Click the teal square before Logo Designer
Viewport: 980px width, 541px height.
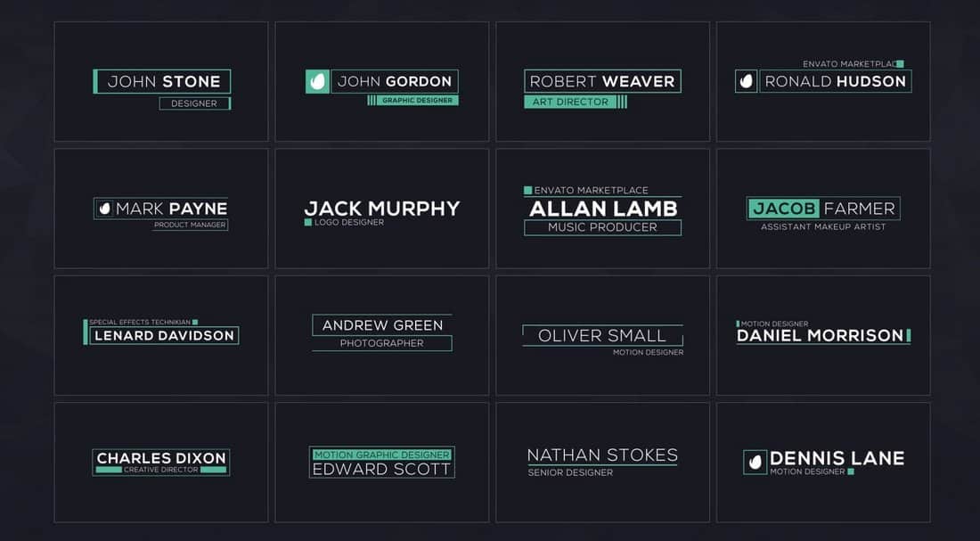[x=308, y=222]
